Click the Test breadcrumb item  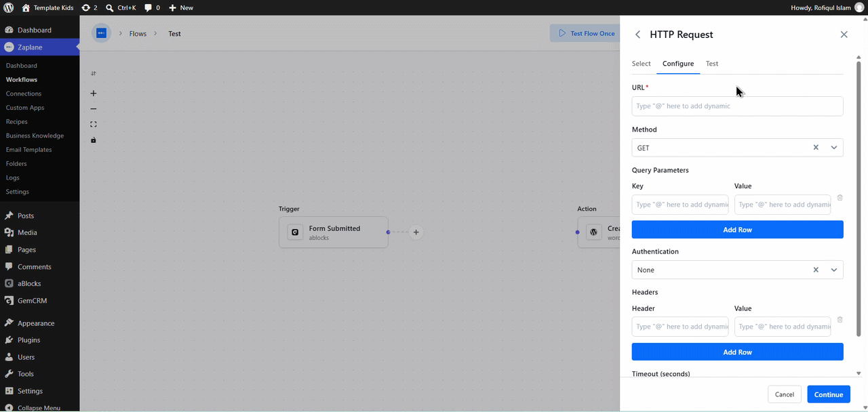pos(174,34)
